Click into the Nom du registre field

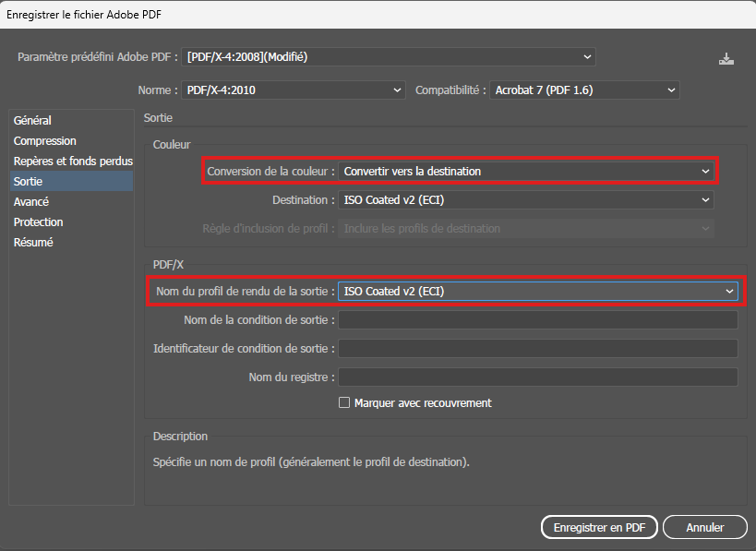(x=538, y=377)
